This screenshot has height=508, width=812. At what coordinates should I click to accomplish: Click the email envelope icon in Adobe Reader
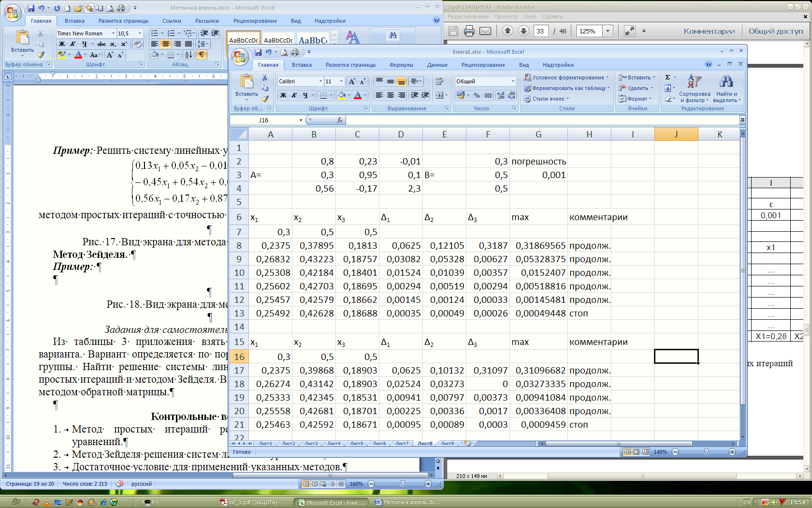(x=485, y=31)
